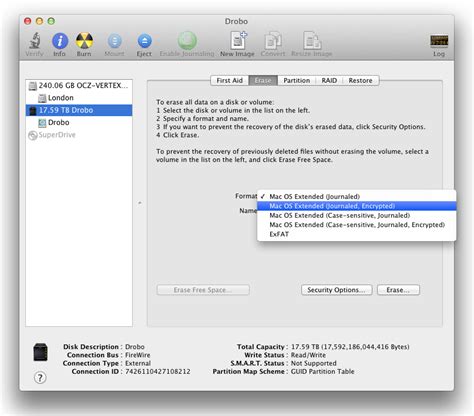Select SuperDrive in the sidebar

tap(79, 135)
